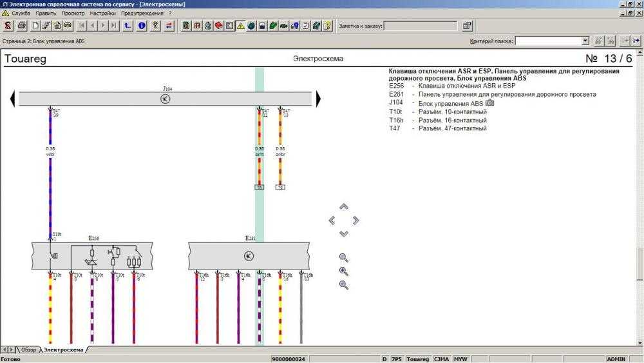Image resolution: width=644 pixels, height=363 pixels.
Task: Click the Критерий поиска text field
Action: point(549,41)
